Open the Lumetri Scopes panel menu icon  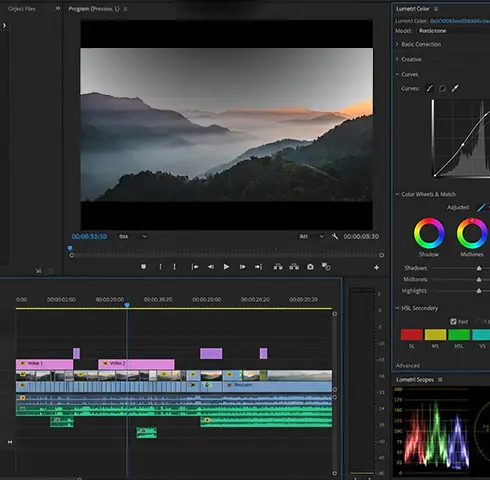click(440, 380)
